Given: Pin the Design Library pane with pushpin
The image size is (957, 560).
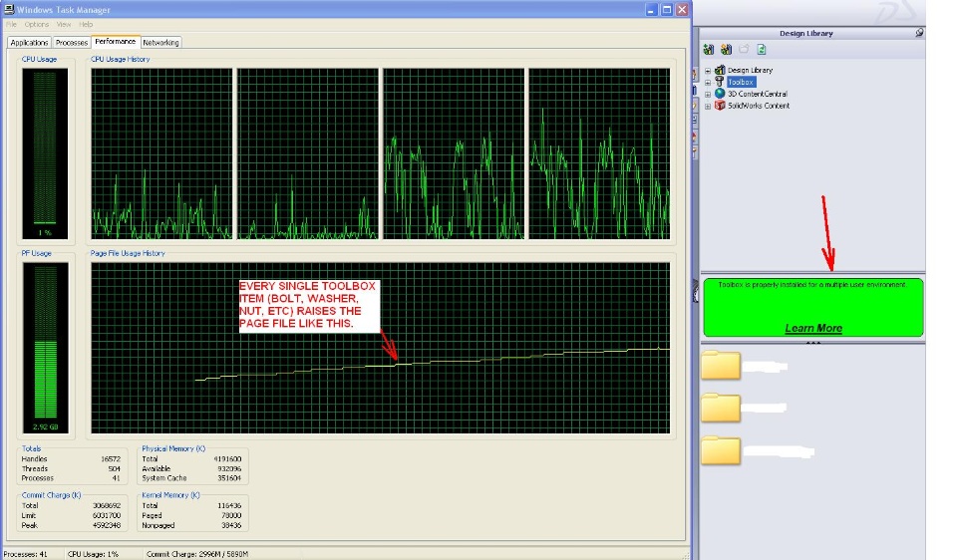Looking at the screenshot, I should tap(919, 33).
